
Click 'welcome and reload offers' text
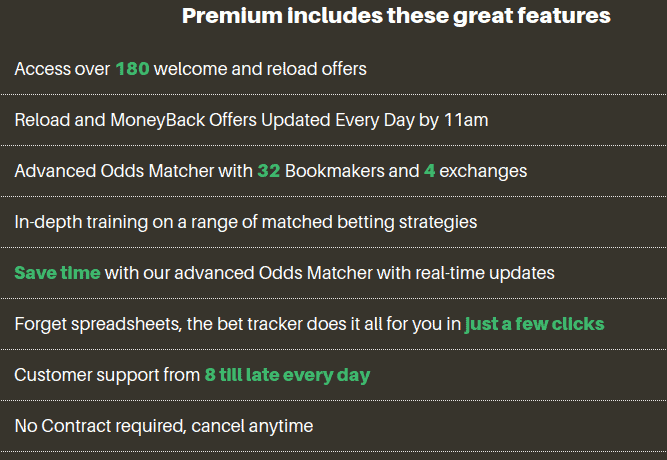point(260,69)
